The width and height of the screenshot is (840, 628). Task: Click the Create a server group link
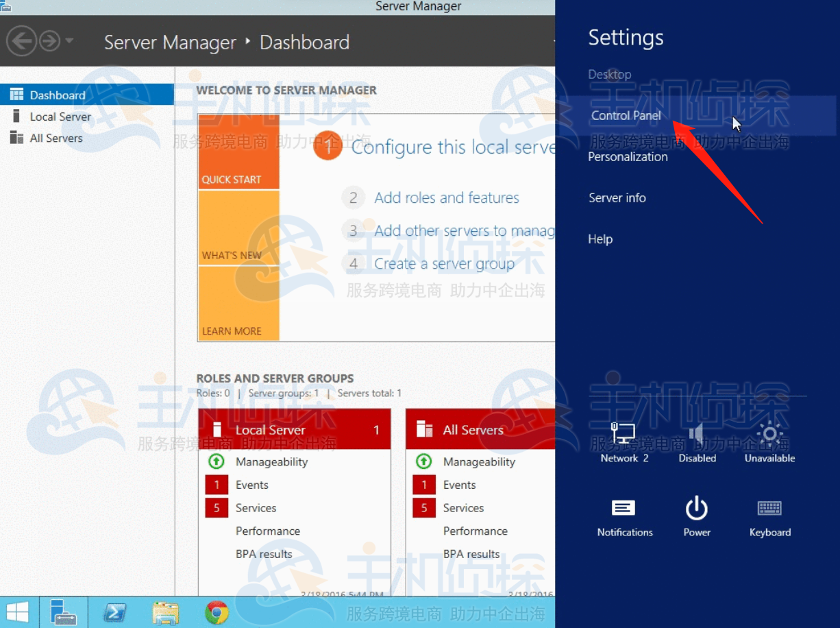point(444,263)
